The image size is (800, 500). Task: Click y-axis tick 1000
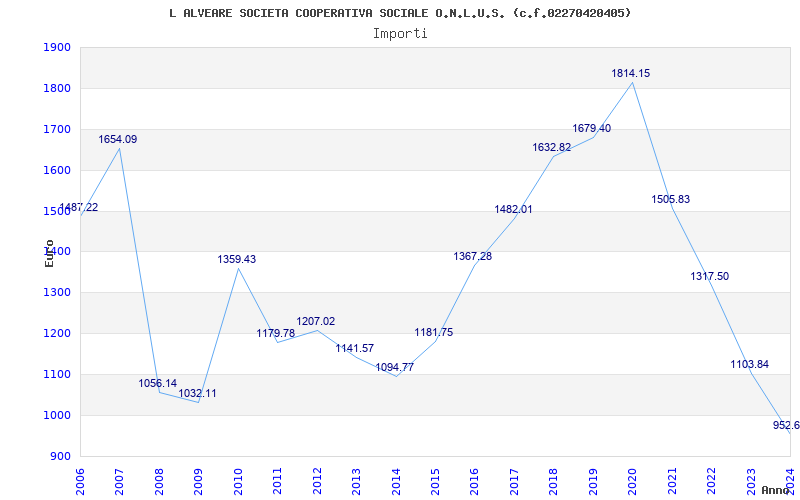(56, 415)
